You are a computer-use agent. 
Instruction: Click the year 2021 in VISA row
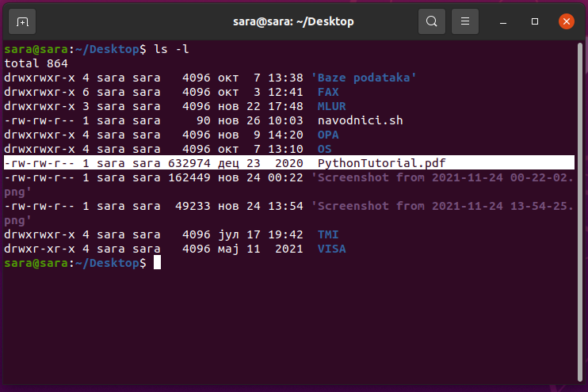(x=288, y=249)
